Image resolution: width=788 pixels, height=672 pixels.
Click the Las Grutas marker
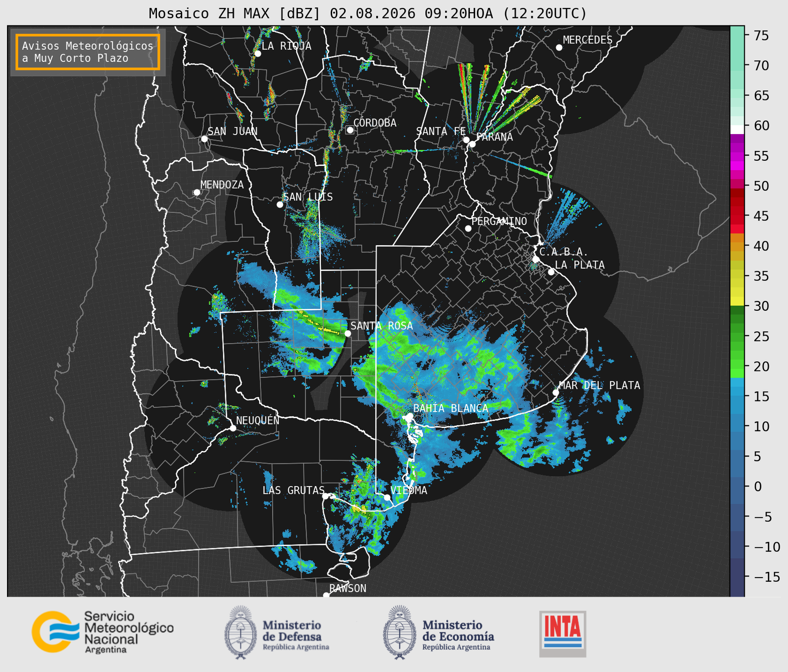point(326,496)
